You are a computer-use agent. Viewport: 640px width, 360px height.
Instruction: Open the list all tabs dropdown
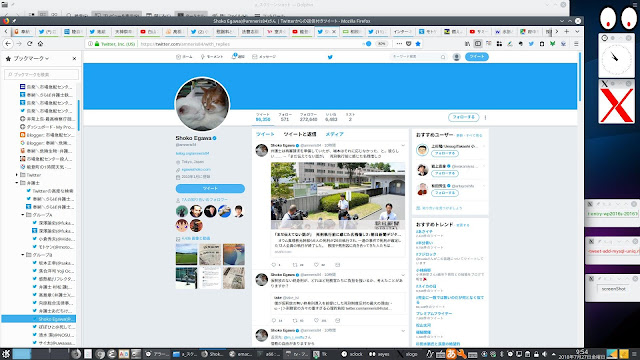[577, 31]
